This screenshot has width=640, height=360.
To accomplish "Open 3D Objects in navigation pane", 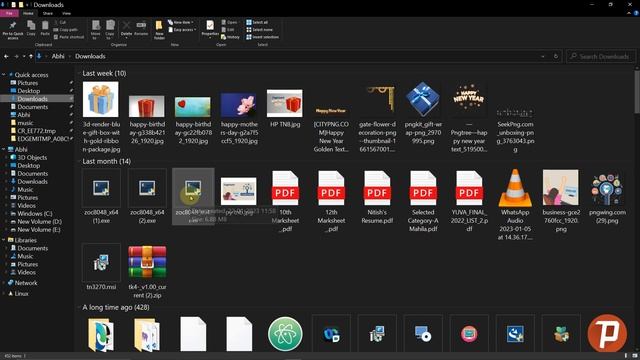I will pyautogui.click(x=32, y=158).
